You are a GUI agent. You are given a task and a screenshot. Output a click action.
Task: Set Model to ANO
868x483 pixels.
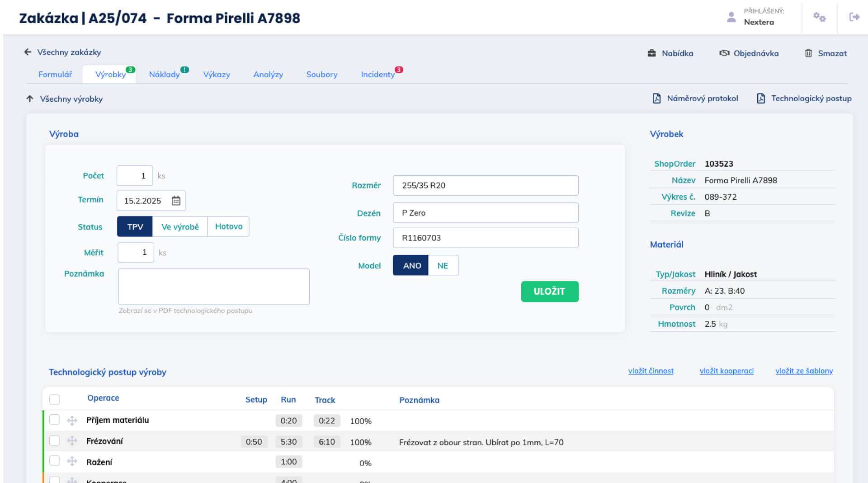[x=411, y=265]
